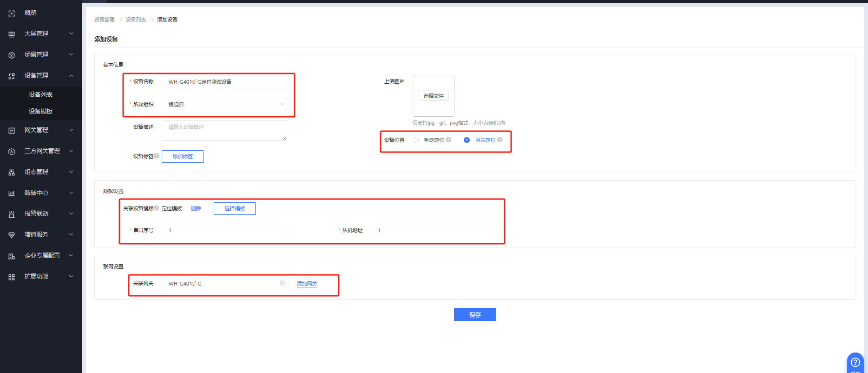Click the 报警联动 alarm icon
868x373 pixels.
12,214
